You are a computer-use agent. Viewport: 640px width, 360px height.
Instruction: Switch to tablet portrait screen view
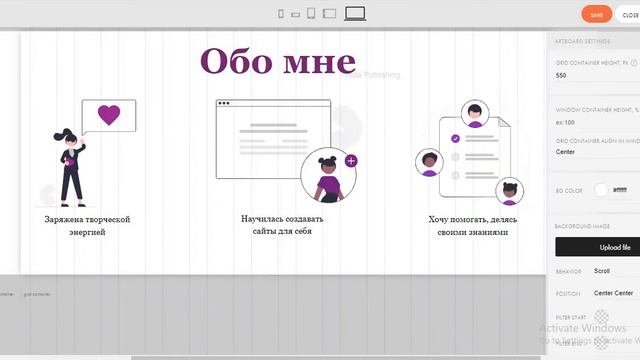[311, 13]
